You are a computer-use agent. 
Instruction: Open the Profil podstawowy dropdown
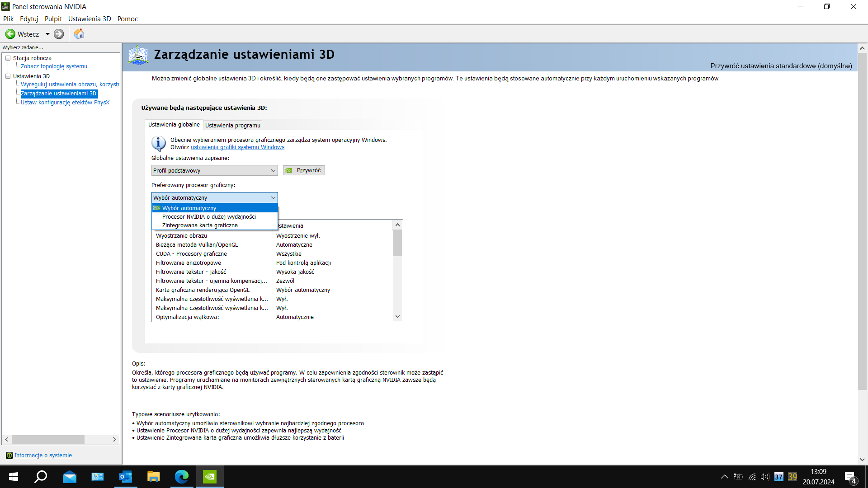(x=214, y=170)
